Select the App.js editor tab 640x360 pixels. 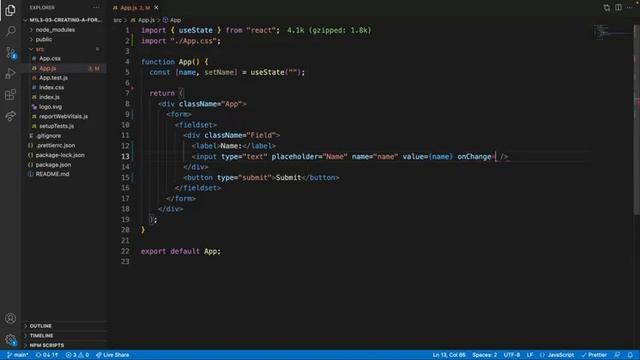click(135, 8)
